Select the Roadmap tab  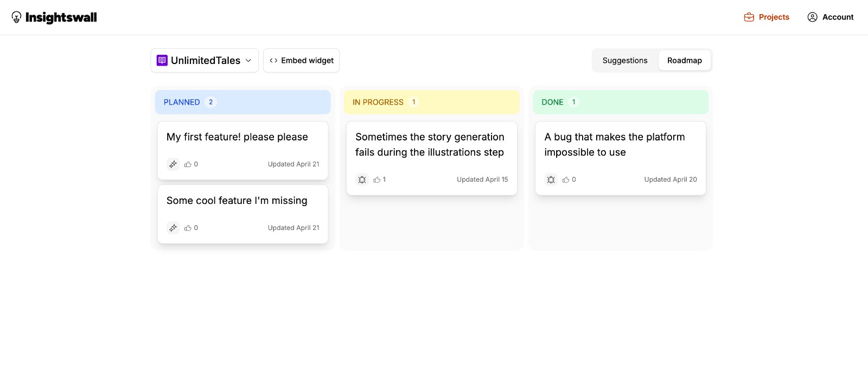click(684, 60)
